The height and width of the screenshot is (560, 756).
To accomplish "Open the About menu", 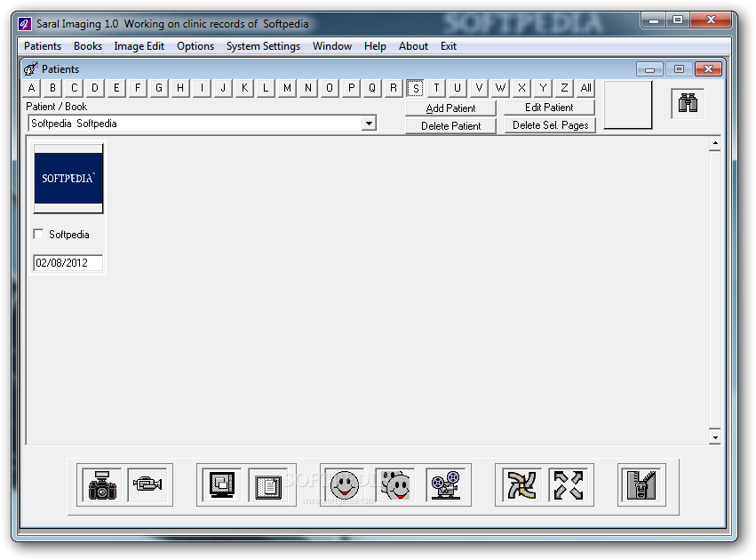I will click(413, 46).
